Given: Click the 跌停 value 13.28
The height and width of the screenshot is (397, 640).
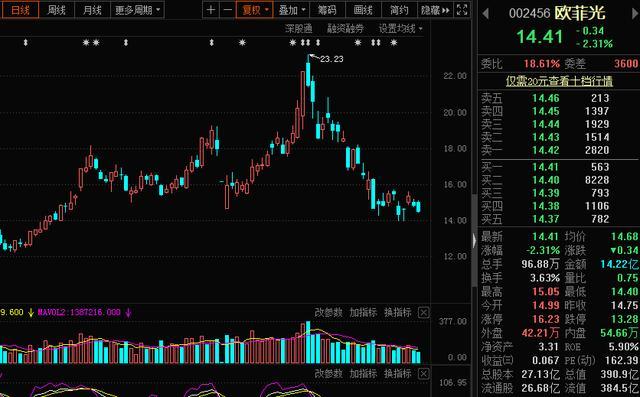Looking at the screenshot, I should (x=624, y=319).
